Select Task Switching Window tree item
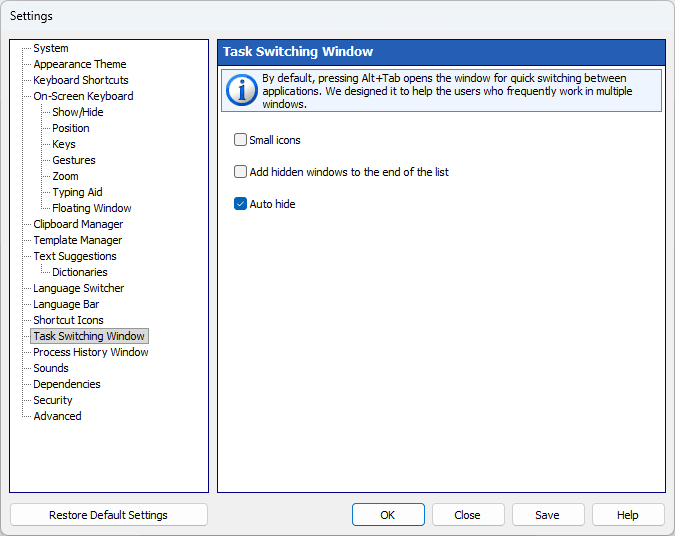Viewport: 675px width, 536px height. (89, 336)
